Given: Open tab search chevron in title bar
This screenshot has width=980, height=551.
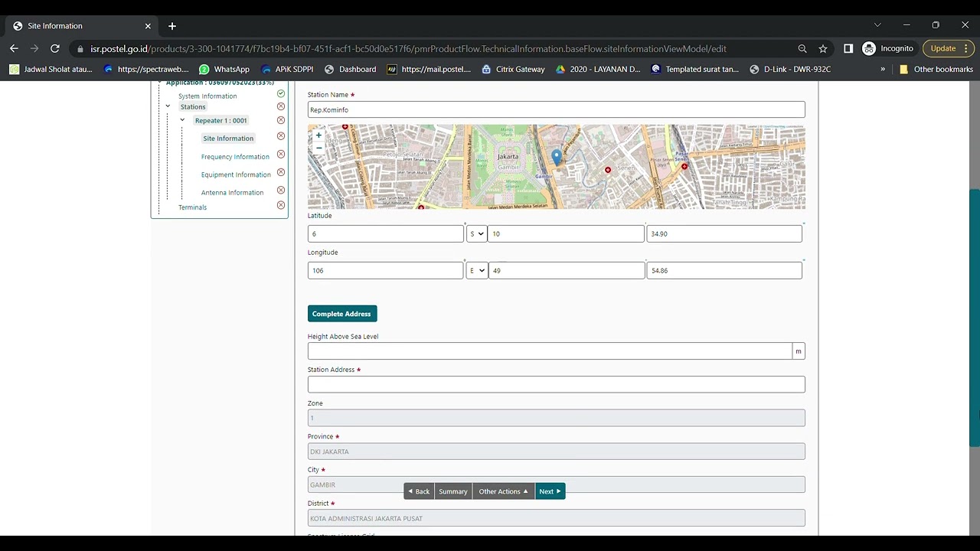Looking at the screenshot, I should click(x=877, y=25).
